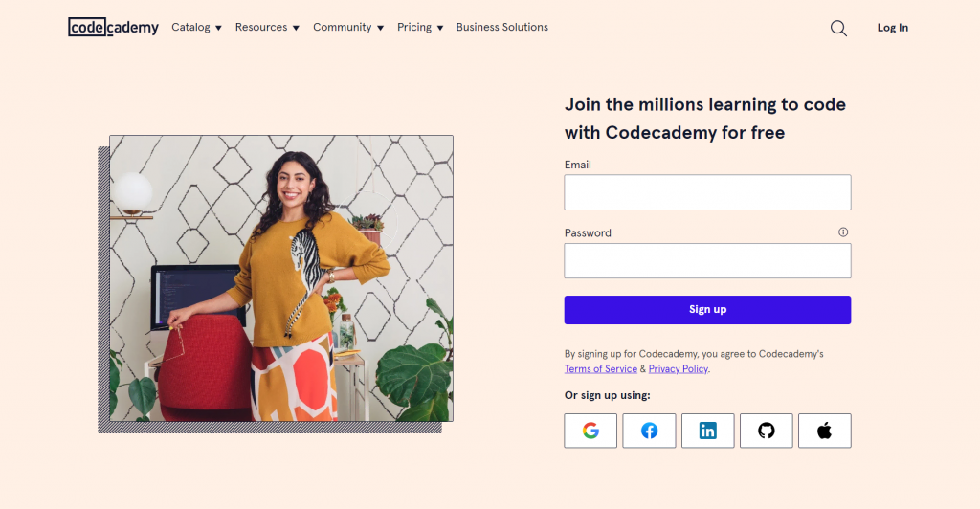Image resolution: width=980 pixels, height=509 pixels.
Task: Choose the LinkedIn sign-up icon
Action: [707, 431]
